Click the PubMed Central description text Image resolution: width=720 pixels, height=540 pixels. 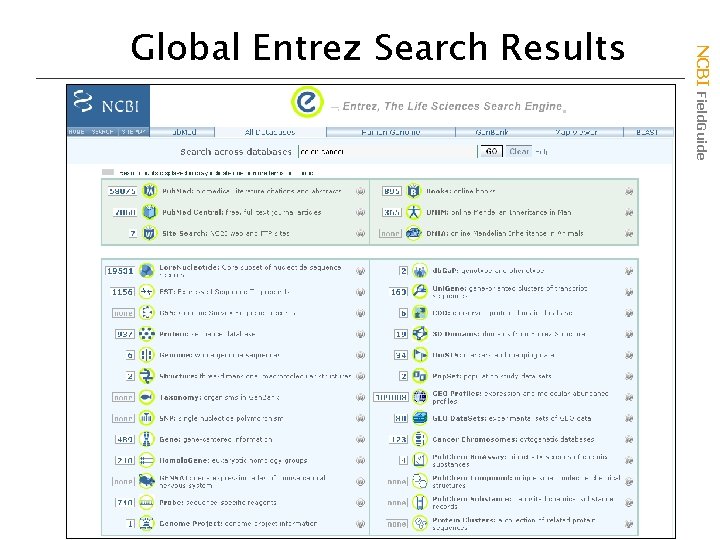pyautogui.click(x=274, y=212)
